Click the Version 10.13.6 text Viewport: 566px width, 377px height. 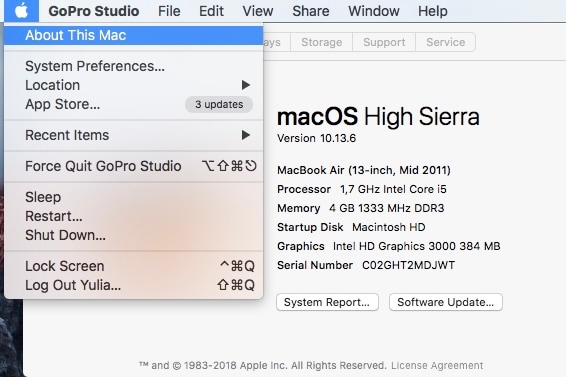[316, 138]
